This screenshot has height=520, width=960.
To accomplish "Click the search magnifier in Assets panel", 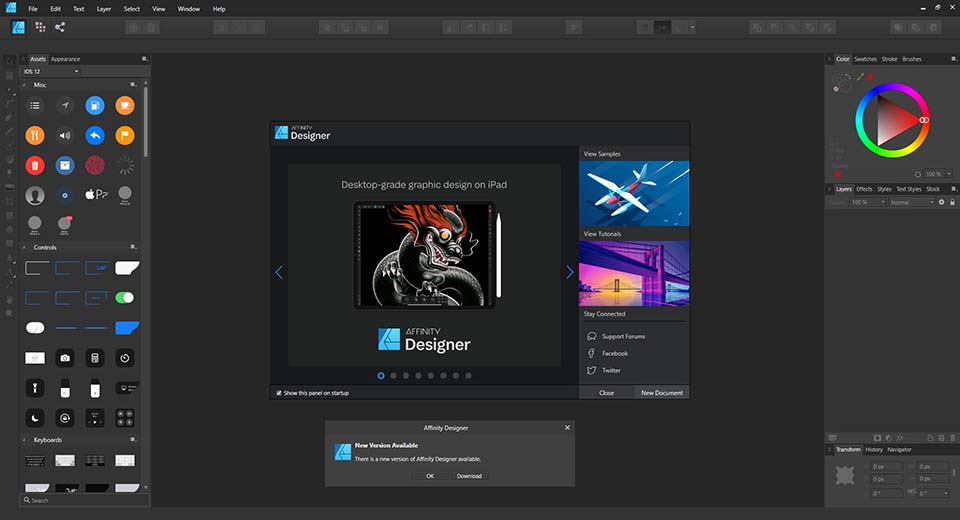I will coord(27,500).
